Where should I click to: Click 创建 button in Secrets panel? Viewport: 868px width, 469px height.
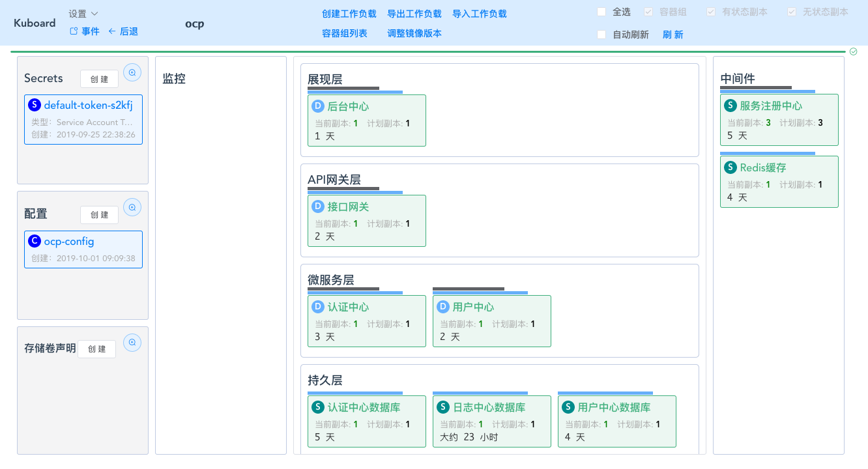[99, 79]
